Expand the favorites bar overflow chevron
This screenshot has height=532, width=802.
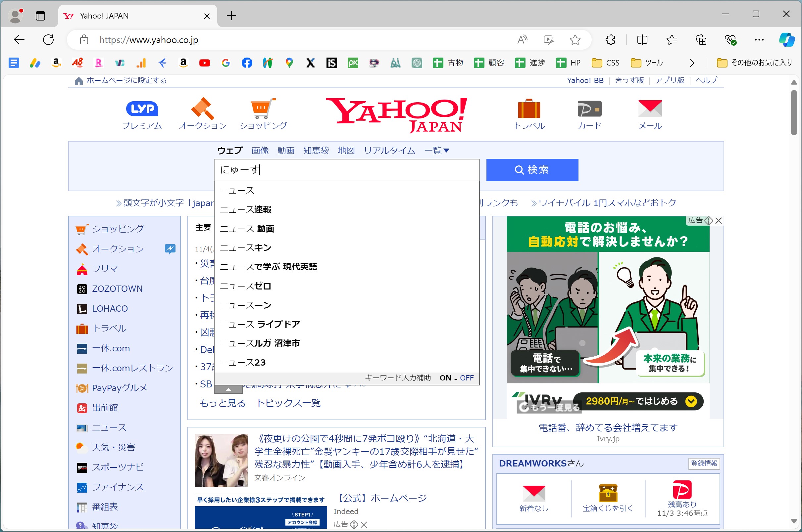click(x=692, y=63)
